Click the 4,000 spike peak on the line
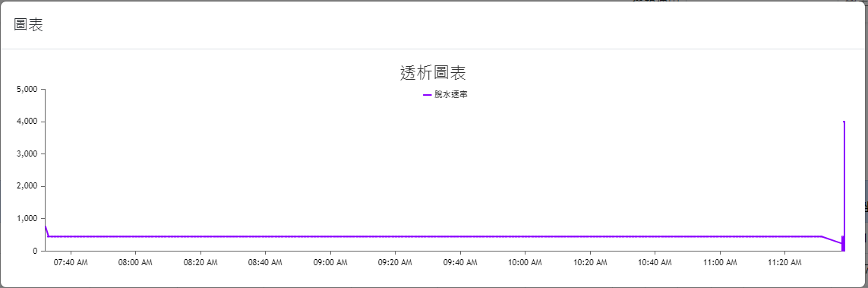This screenshot has height=288, width=868. [x=844, y=122]
